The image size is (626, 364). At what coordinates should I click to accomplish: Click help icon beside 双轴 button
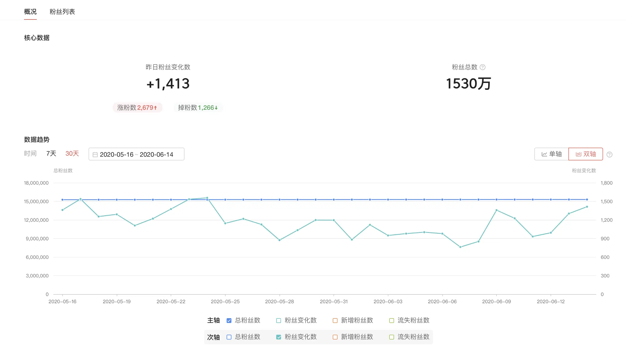pyautogui.click(x=609, y=155)
